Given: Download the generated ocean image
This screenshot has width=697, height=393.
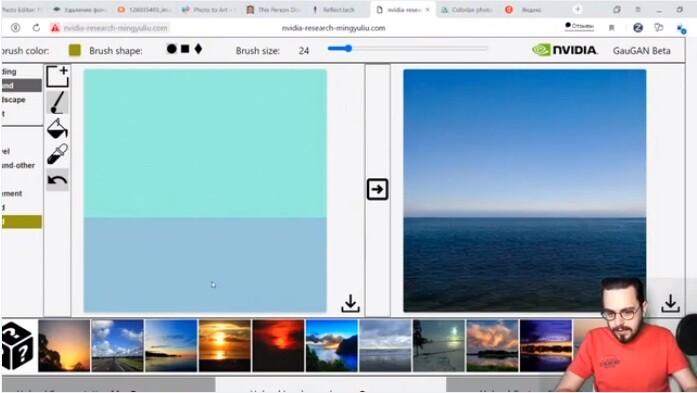Looking at the screenshot, I should tap(670, 303).
